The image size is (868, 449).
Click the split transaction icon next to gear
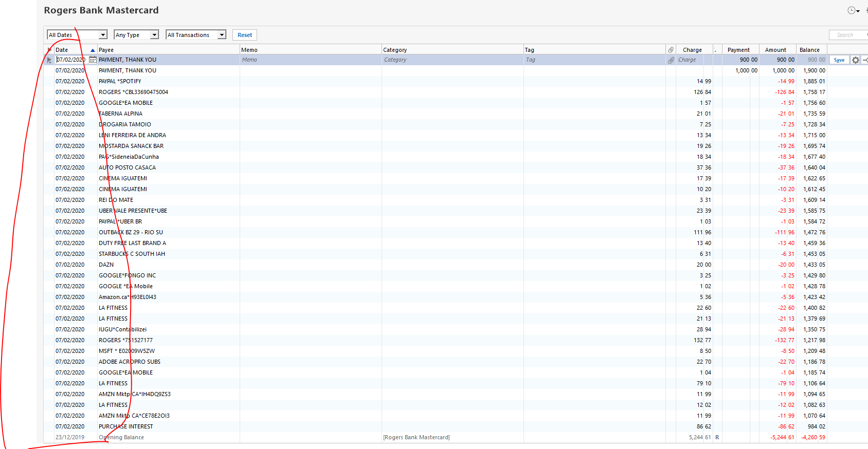tap(865, 60)
